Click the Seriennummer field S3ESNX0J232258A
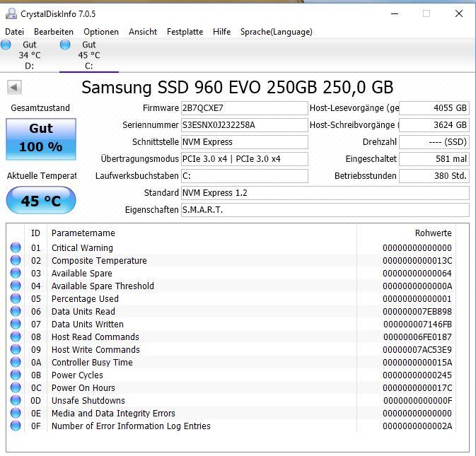 [245, 125]
